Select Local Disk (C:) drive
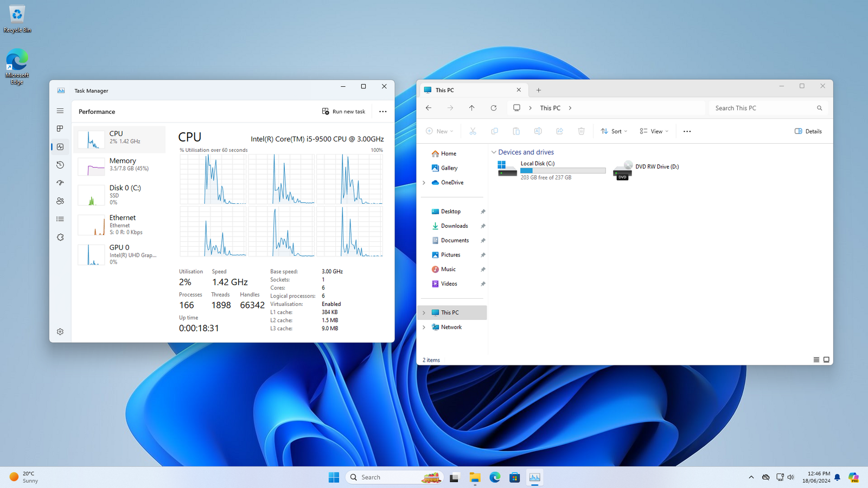 click(x=551, y=170)
